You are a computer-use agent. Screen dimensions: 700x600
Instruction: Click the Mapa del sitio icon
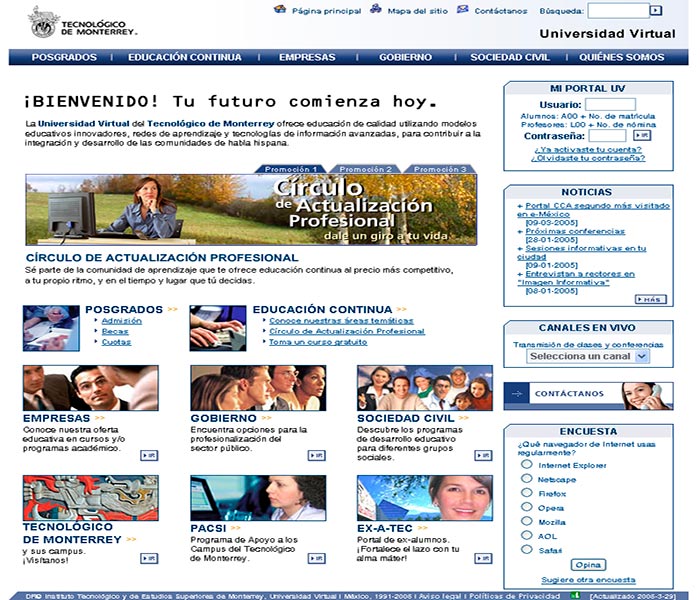376,9
